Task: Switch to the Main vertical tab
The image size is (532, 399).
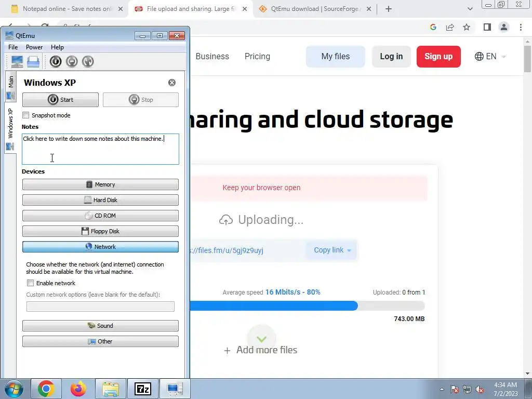Action: 10,87
